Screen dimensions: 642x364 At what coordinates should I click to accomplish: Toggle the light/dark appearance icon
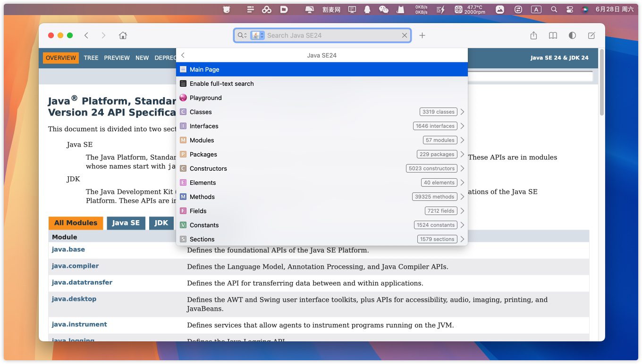pos(572,35)
